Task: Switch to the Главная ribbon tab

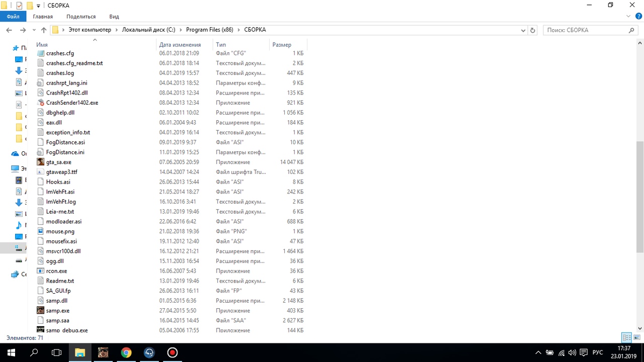Action: pos(43,17)
